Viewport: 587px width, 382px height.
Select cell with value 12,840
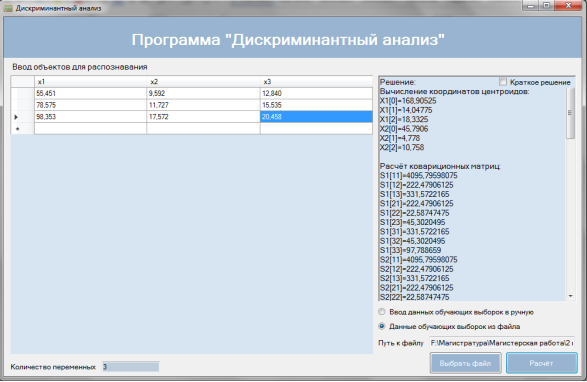click(x=316, y=93)
